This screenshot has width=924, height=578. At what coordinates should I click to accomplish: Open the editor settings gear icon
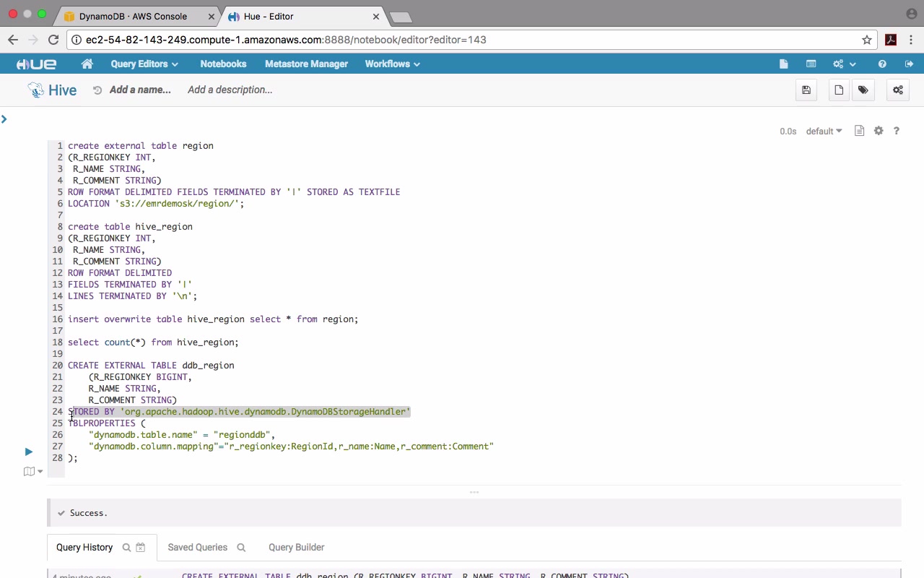click(879, 131)
